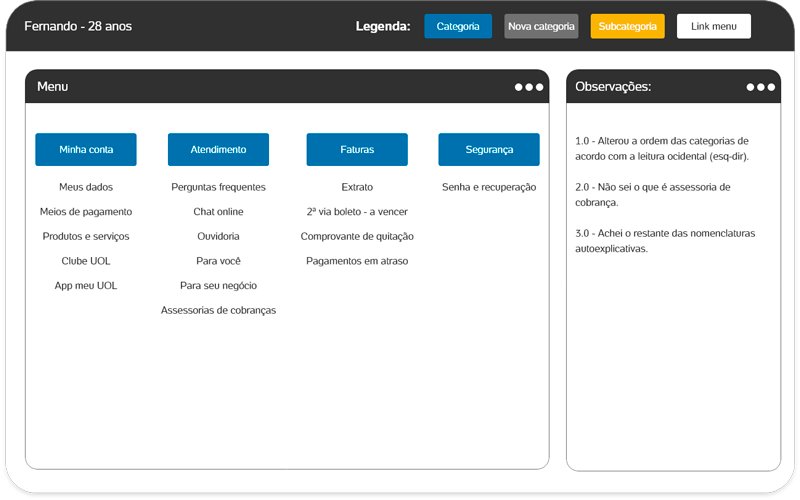The image size is (800, 500).
Task: Click the three-dot icon in Menu panel header
Action: point(529,87)
